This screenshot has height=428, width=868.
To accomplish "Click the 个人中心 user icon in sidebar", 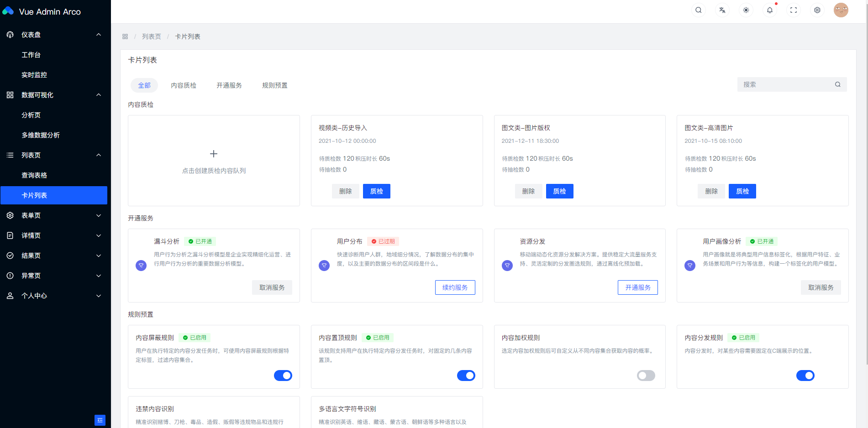I will coord(10,296).
